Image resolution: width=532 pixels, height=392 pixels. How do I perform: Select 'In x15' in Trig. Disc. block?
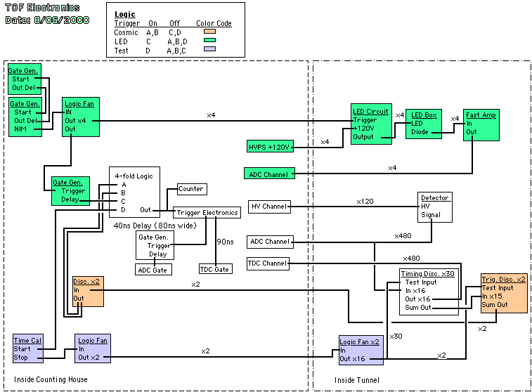[x=492, y=296]
